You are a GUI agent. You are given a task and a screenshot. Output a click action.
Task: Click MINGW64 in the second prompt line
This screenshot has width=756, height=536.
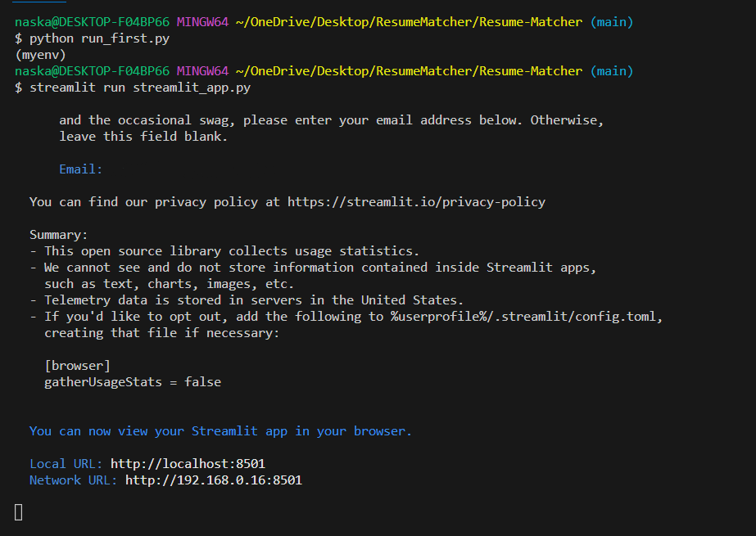202,71
